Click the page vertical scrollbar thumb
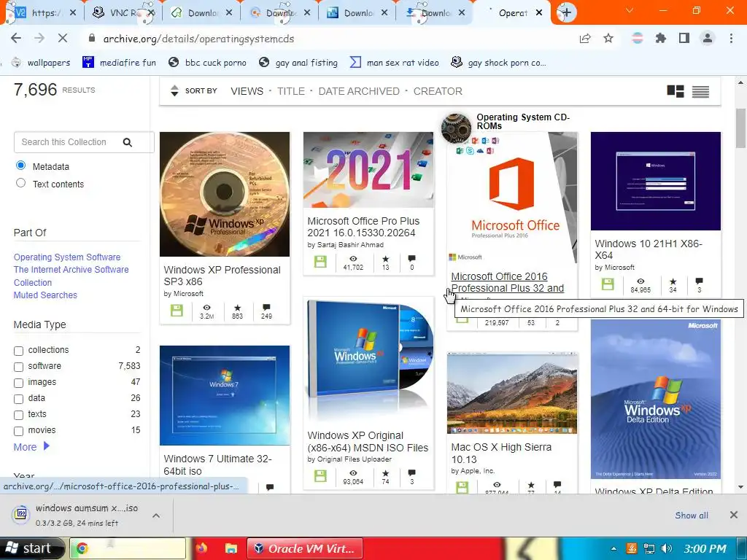Viewport: 747px width, 560px height. (741, 128)
